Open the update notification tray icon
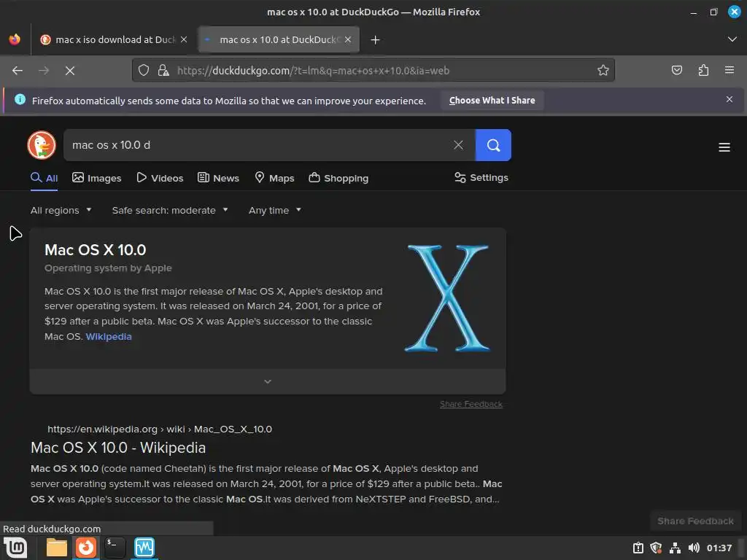The height and width of the screenshot is (560, 747). (x=638, y=548)
